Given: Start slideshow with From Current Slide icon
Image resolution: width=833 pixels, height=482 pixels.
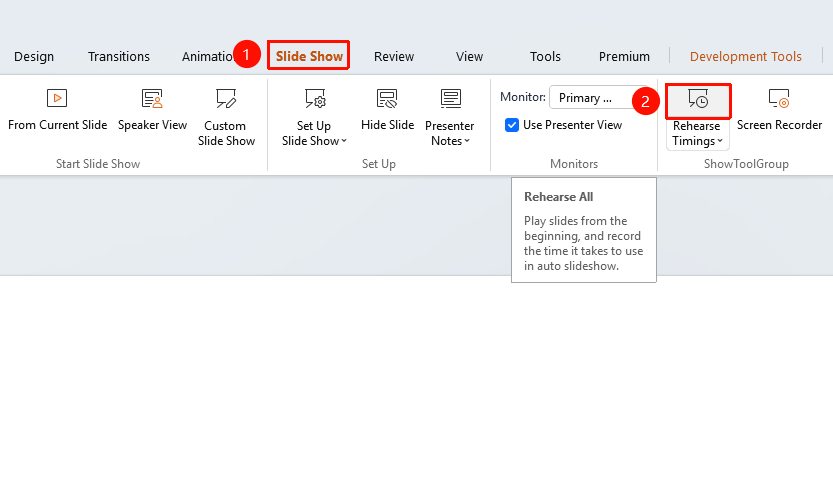Looking at the screenshot, I should tap(57, 98).
